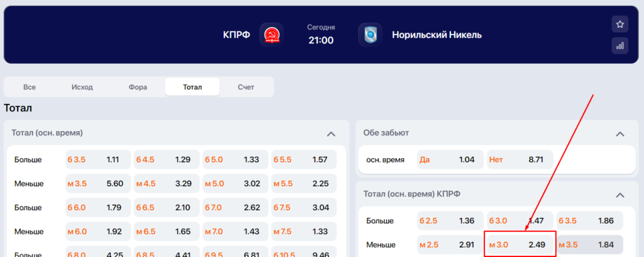The height and width of the screenshot is (257, 644).
Task: Click the Обе забьют section title
Action: [x=386, y=133]
